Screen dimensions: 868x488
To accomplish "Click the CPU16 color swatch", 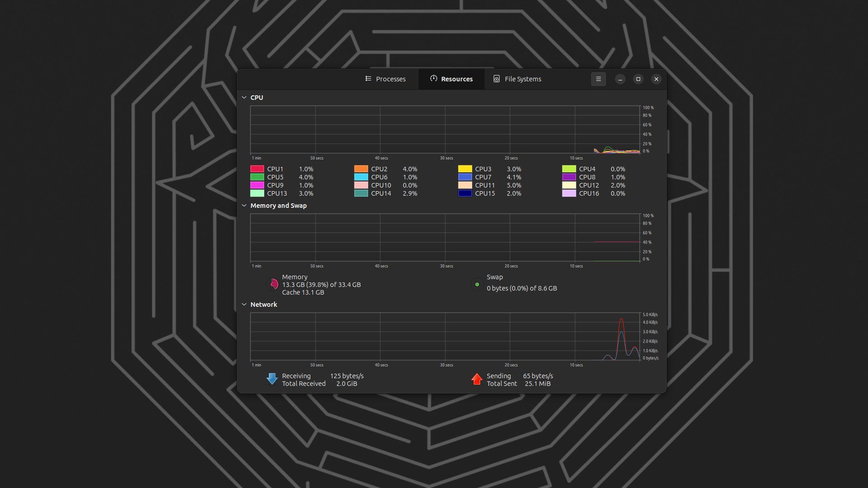I will [568, 193].
